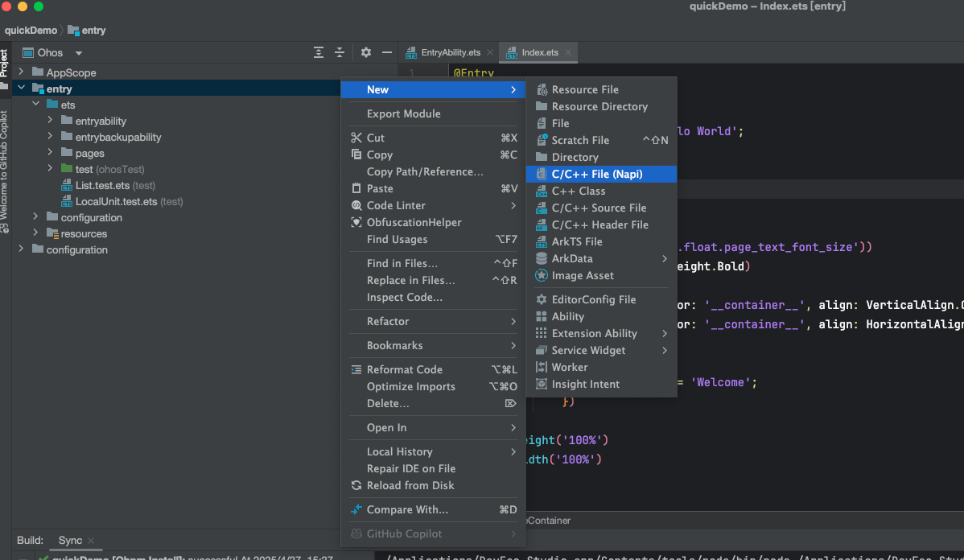Open the Refactor submenu
Viewport: 964px width, 560px height.
pos(434,322)
